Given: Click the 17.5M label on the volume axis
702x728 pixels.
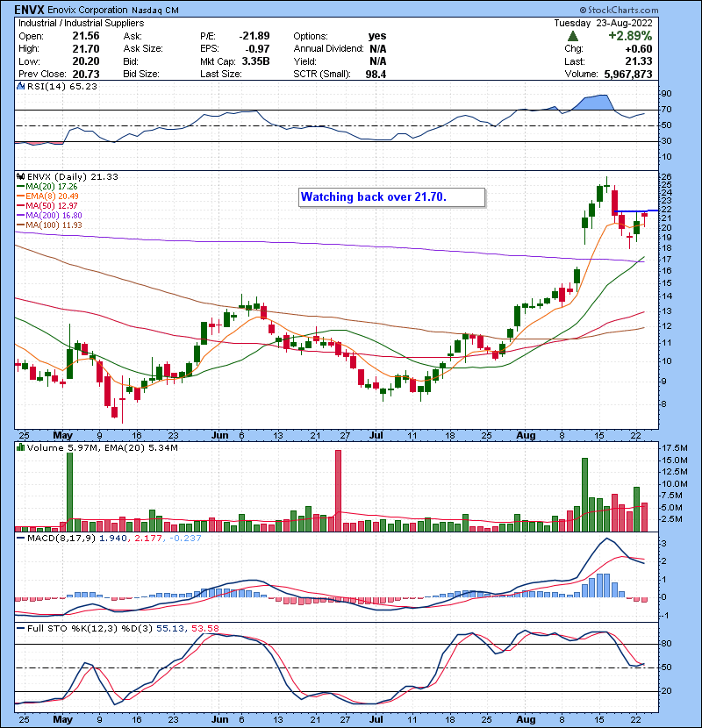Looking at the screenshot, I should point(674,448).
